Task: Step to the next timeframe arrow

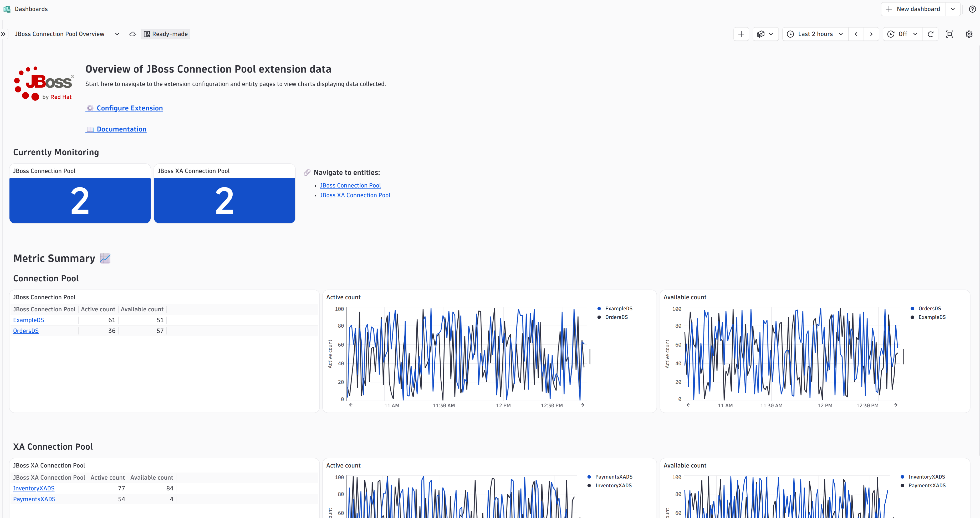Action: tap(871, 34)
